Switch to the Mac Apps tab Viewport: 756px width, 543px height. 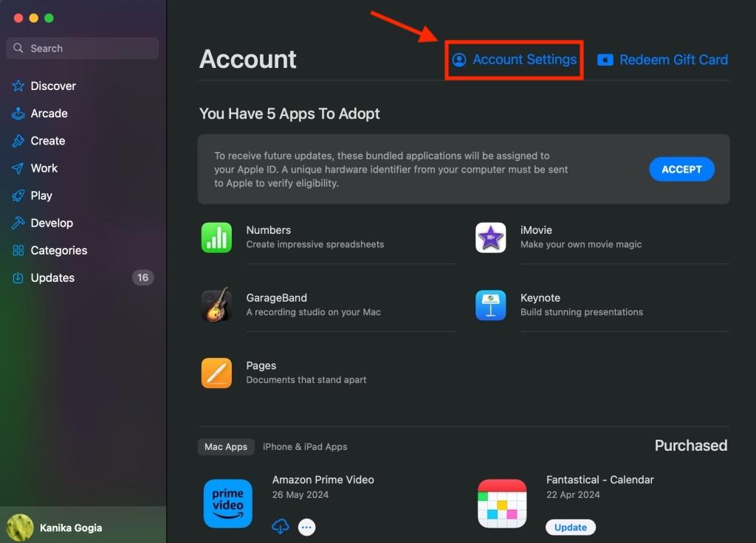(x=225, y=446)
